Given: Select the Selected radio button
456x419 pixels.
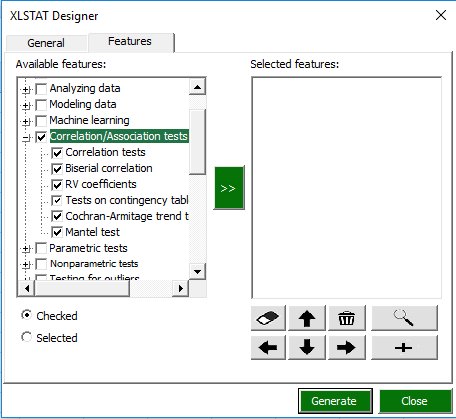Looking at the screenshot, I should (x=26, y=337).
